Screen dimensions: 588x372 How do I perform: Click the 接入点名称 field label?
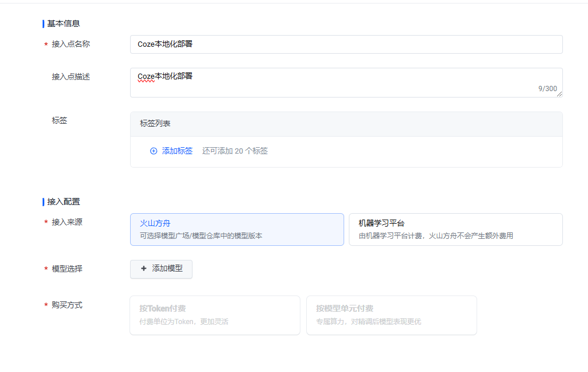[71, 44]
